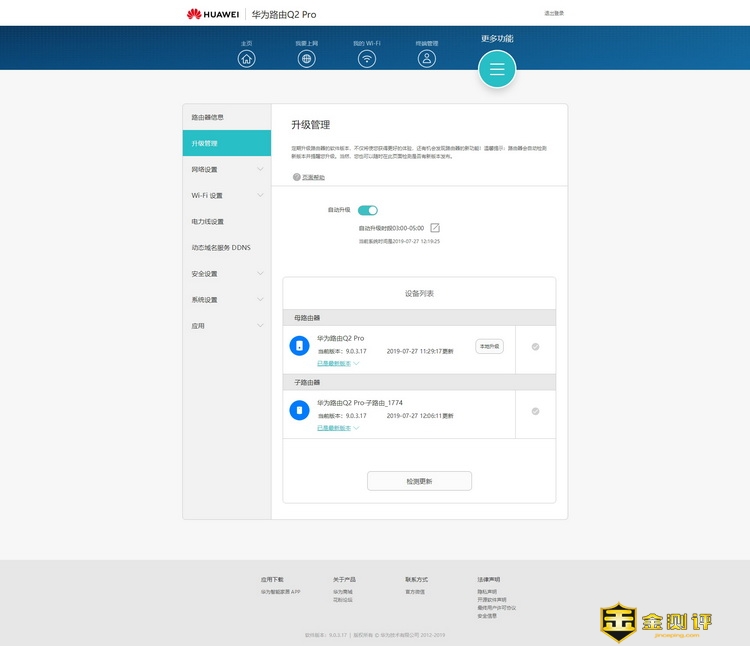750x646 pixels.
Task: Open 终端管理 device management icon
Action: point(427,58)
